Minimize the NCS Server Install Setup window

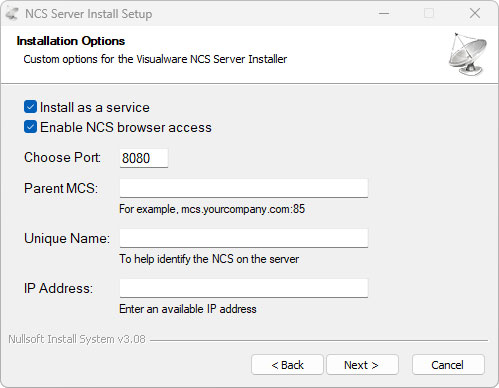(384, 13)
